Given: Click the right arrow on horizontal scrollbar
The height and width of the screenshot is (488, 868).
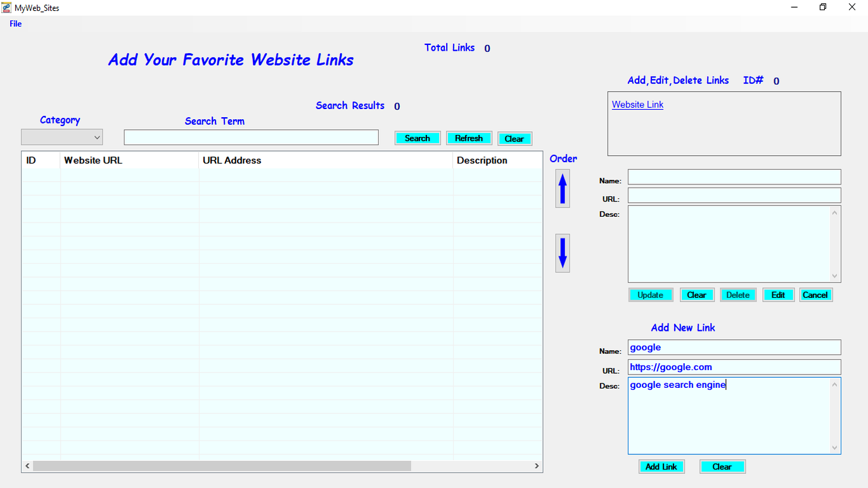Looking at the screenshot, I should 537,465.
